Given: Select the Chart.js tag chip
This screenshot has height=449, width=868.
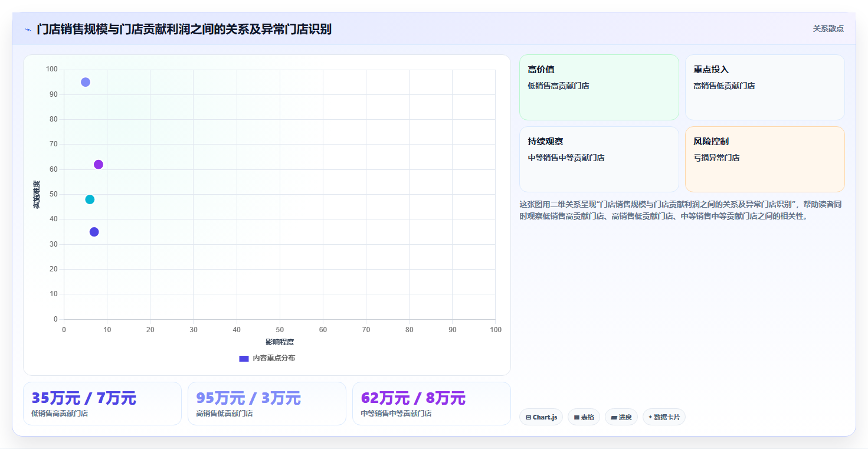Looking at the screenshot, I should pyautogui.click(x=541, y=417).
